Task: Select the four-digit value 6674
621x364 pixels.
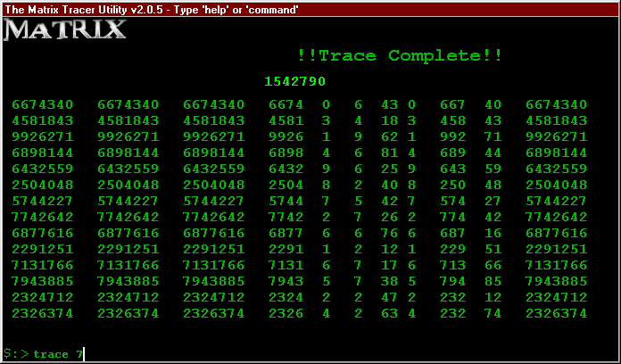Action: click(x=286, y=105)
